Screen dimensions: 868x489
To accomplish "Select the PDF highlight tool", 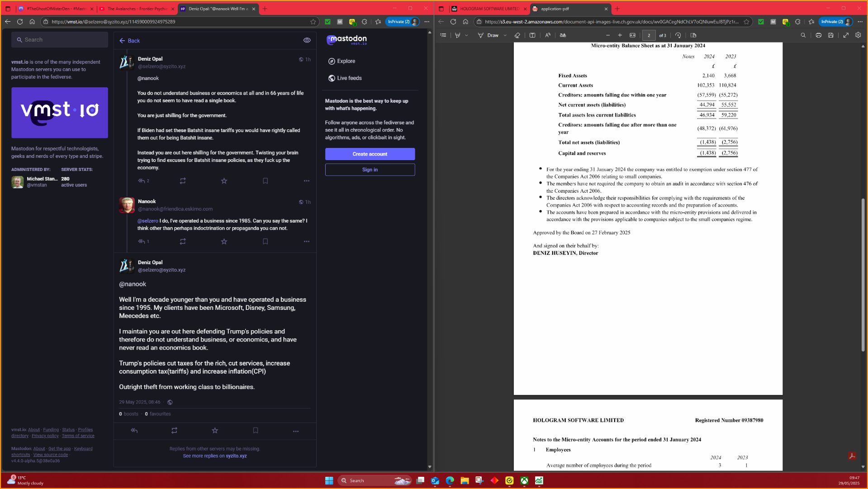I will 457,35.
